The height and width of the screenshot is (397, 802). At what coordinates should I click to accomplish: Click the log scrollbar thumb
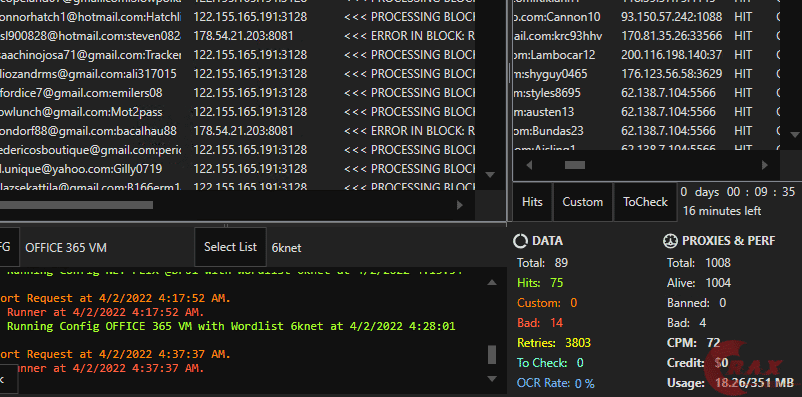tap(492, 355)
